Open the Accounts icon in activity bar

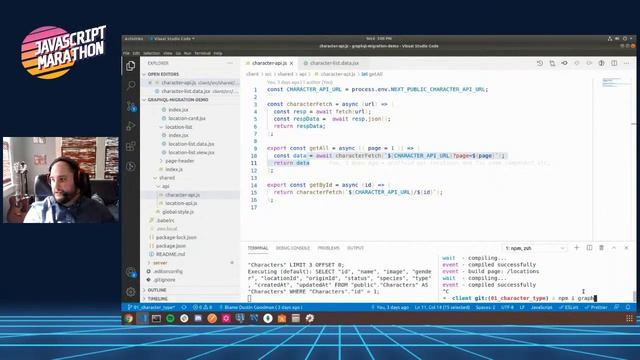131,272
